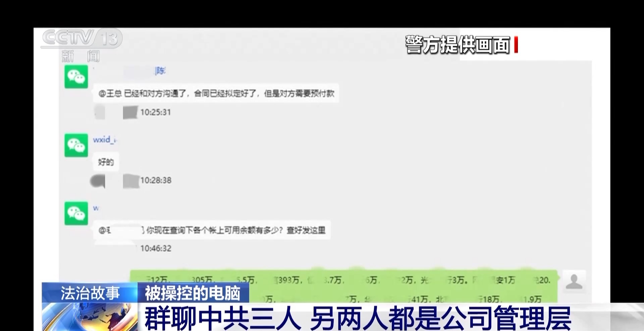
Task: Select the green bubble listing amounts like 393万
Action: 343,285
